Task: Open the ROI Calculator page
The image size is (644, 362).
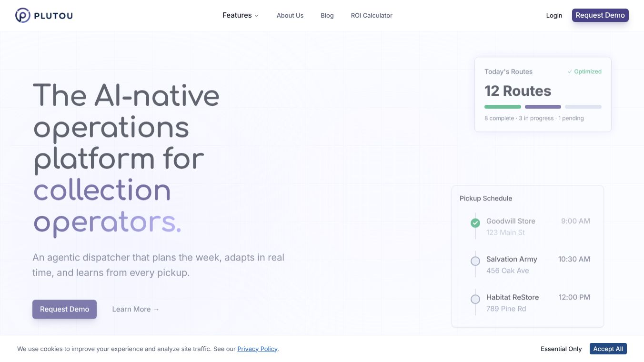Action: coord(372,15)
